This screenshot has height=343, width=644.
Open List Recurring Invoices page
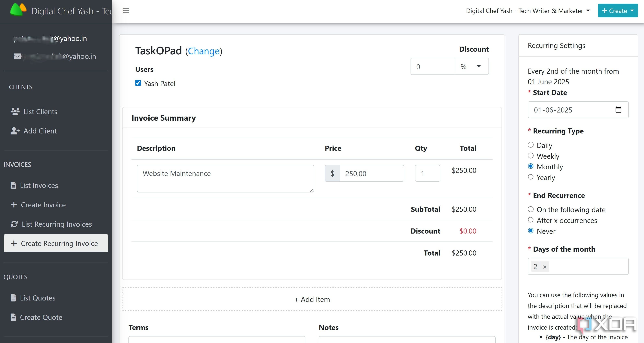[x=56, y=224]
